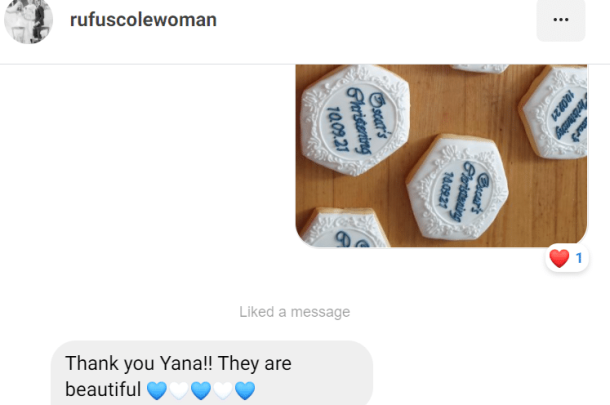Open the sent cookie photo message
The width and height of the screenshot is (610, 405).
point(441,156)
